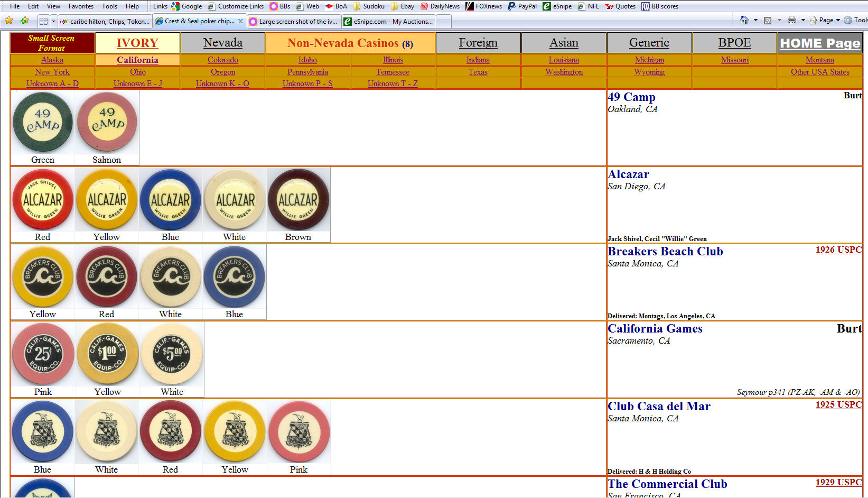Click the Calif-Games 25¢ pink chip
Image resolution: width=868 pixels, height=498 pixels.
(43, 354)
